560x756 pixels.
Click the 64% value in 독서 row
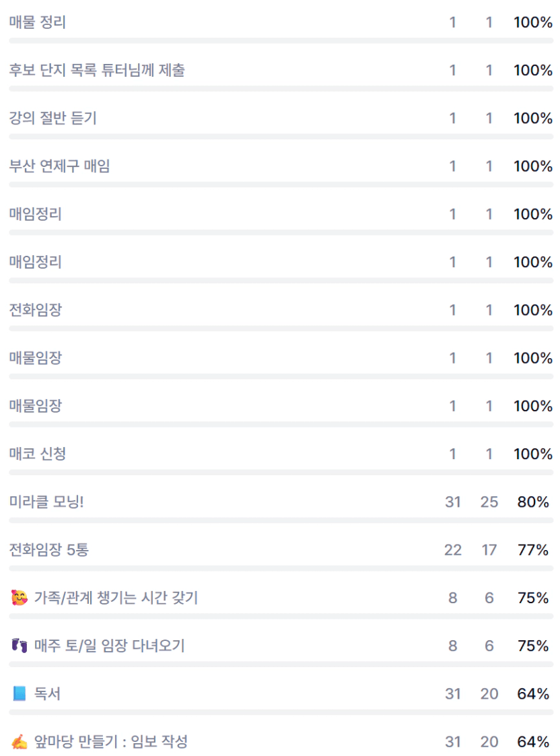(533, 693)
